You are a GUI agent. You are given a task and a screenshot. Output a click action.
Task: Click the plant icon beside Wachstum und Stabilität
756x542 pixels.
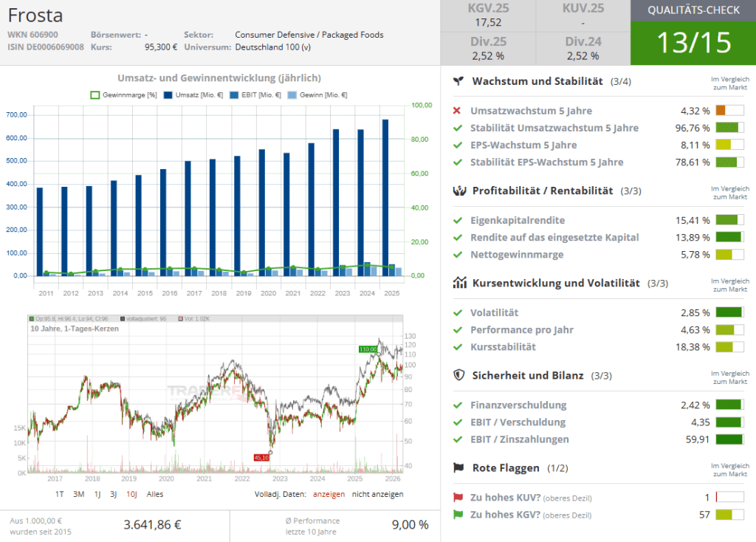(458, 80)
